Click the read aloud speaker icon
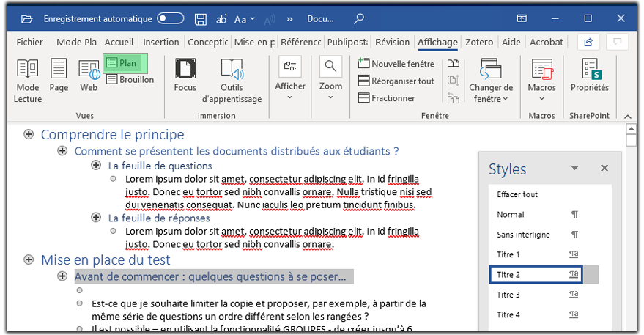Viewport: 644px width, 335px height. click(270, 20)
